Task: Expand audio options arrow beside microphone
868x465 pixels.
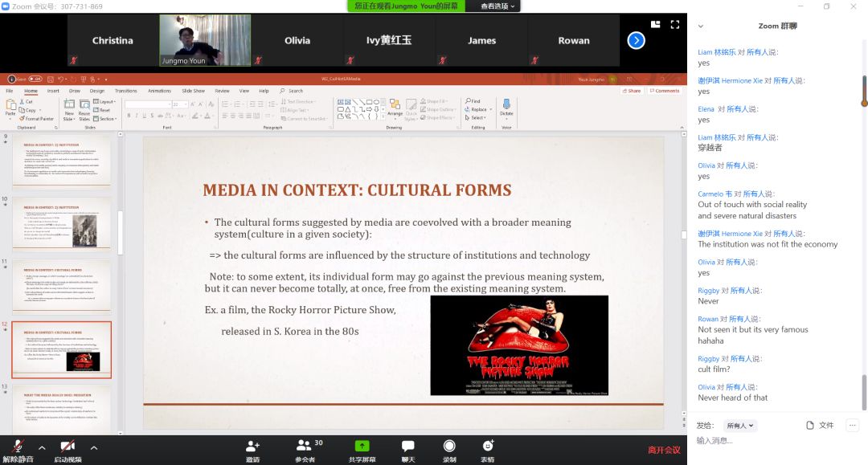Action: pyautogui.click(x=43, y=447)
